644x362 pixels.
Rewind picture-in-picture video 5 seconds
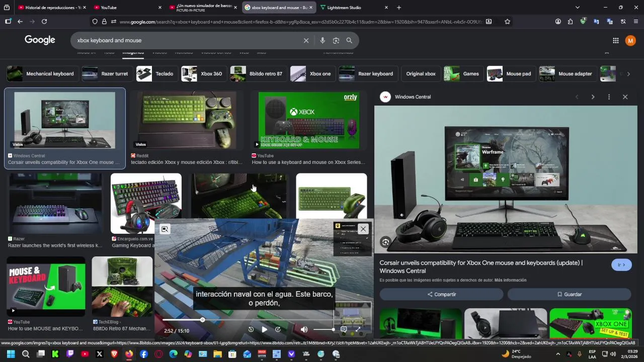[x=251, y=329]
